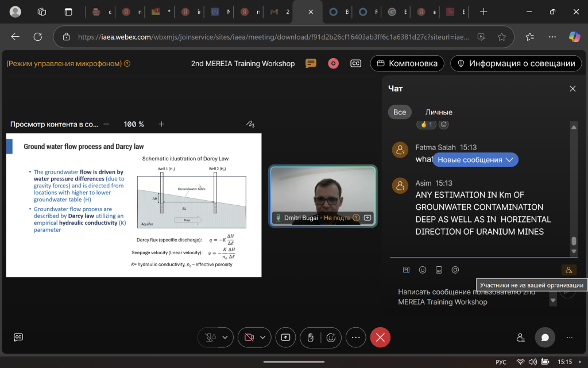Jump to new messages via Новые сообщения
This screenshot has height=368, width=588.
[x=475, y=160]
